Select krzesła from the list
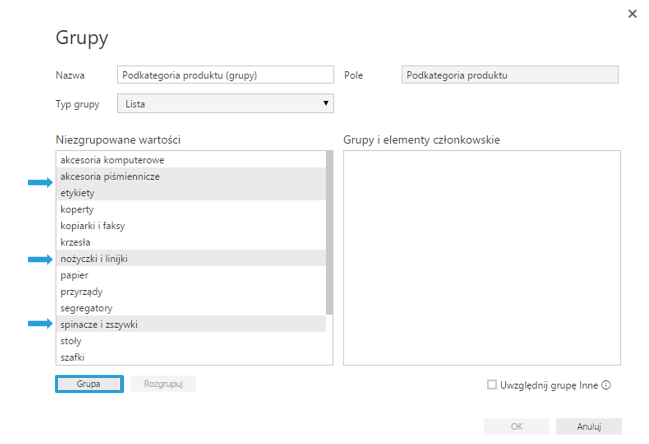This screenshot has width=649, height=444. coord(78,242)
